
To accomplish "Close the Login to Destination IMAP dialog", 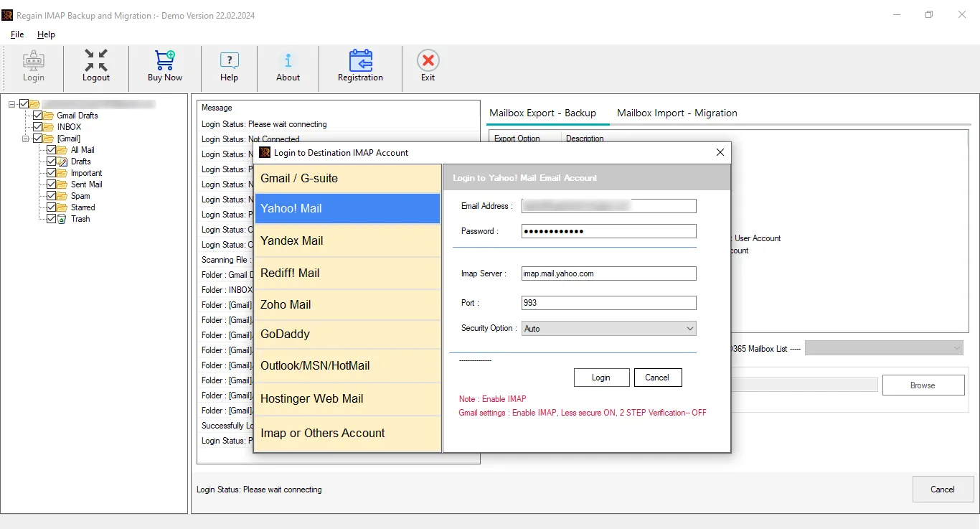I will pos(720,152).
